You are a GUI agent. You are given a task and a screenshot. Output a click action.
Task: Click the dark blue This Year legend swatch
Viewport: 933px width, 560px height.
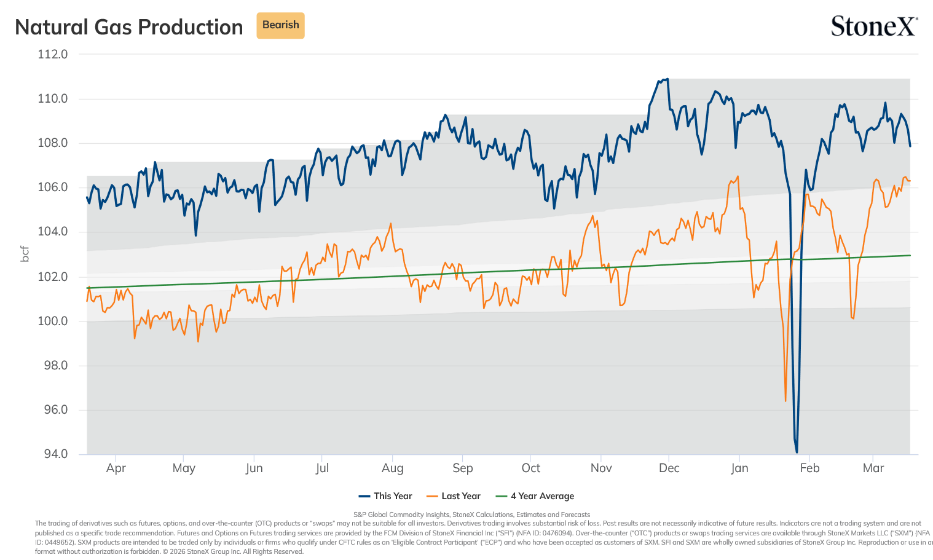pos(364,496)
